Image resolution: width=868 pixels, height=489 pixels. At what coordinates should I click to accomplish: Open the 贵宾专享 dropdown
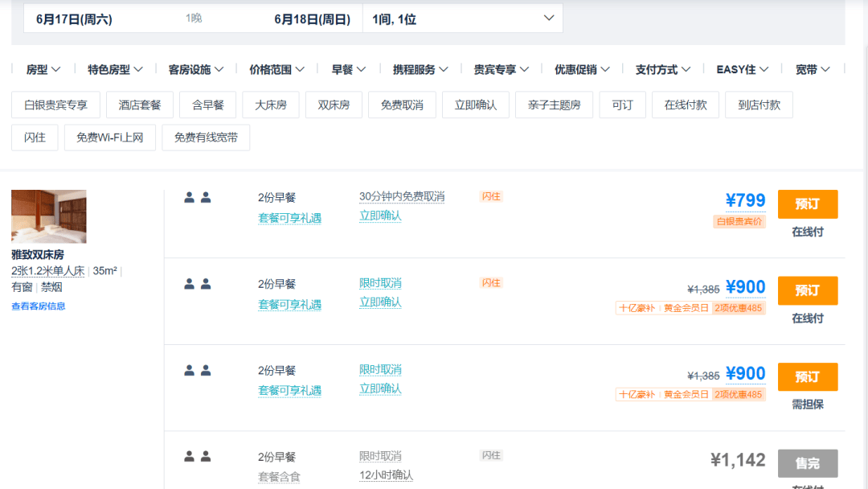click(x=501, y=69)
